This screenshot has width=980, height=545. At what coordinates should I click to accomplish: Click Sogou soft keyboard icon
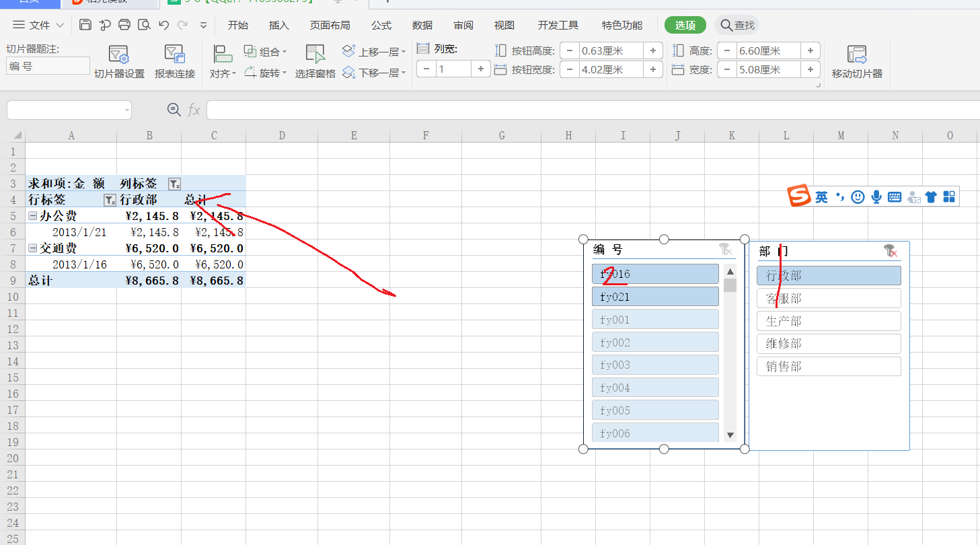pos(895,196)
